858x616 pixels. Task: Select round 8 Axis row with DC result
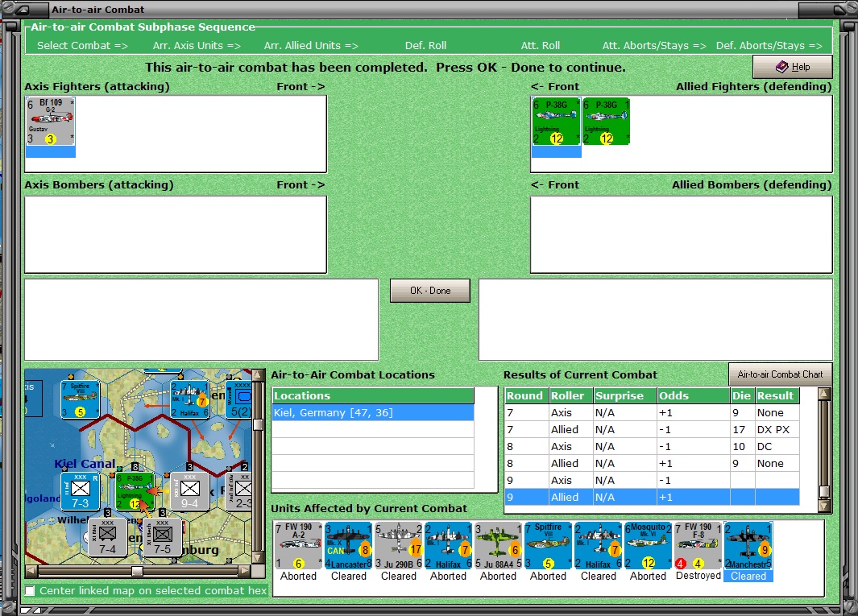[x=653, y=446]
